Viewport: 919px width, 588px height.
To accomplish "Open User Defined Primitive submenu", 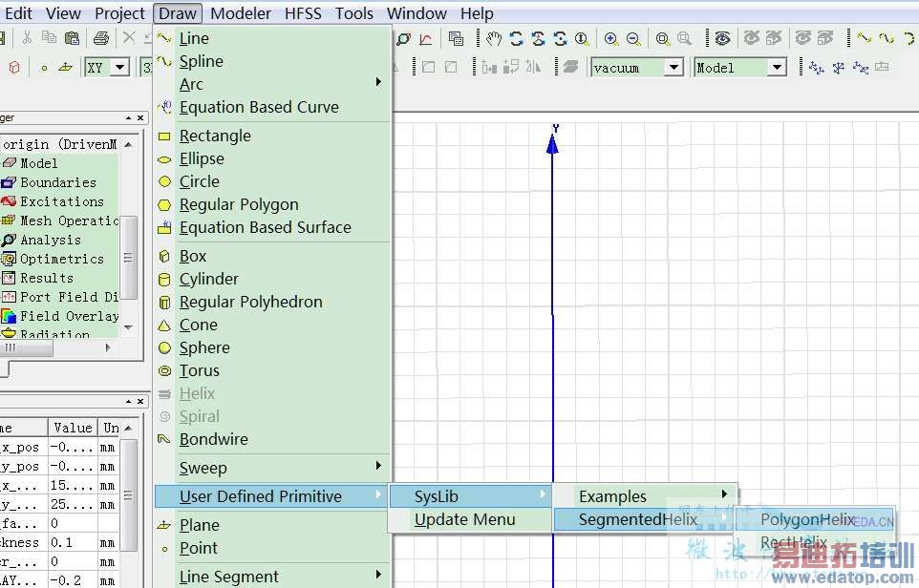I will pos(270,496).
